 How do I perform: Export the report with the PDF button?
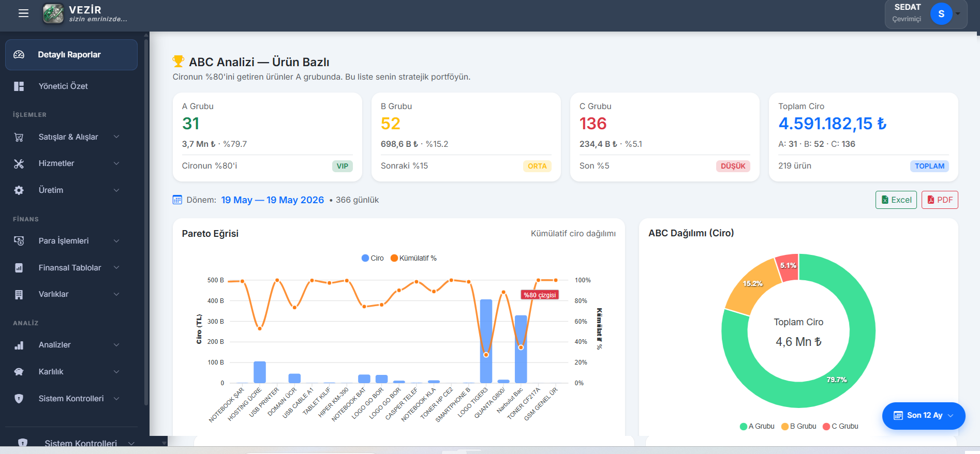(x=940, y=200)
